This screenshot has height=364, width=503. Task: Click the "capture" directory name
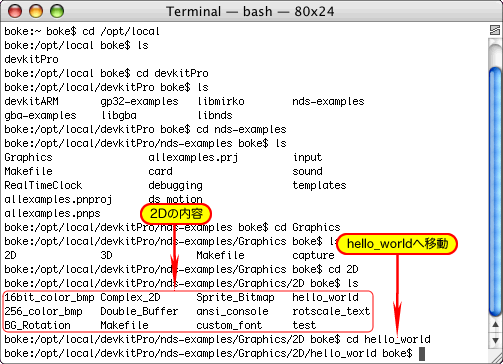pos(313,256)
